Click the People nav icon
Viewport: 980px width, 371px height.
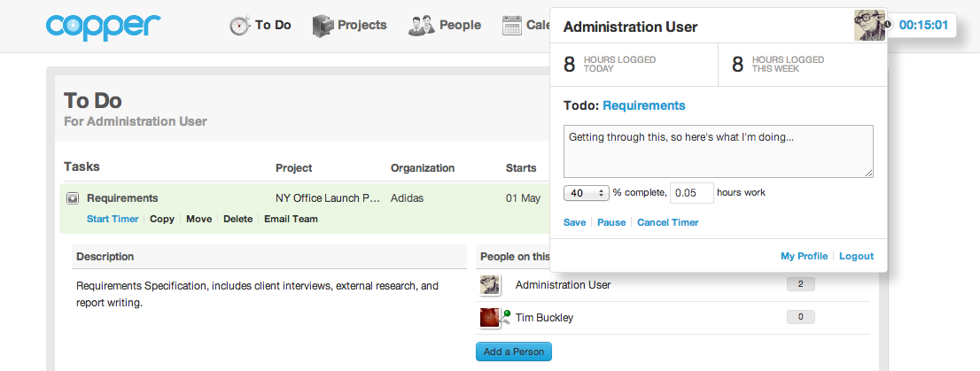422,26
